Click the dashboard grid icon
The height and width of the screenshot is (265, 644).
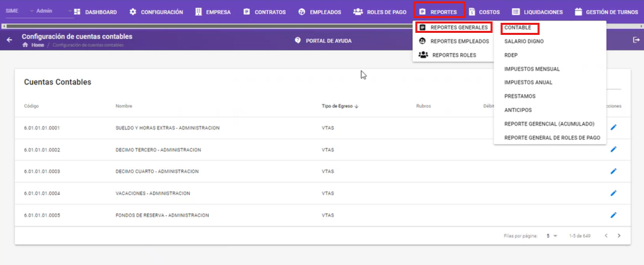point(77,12)
